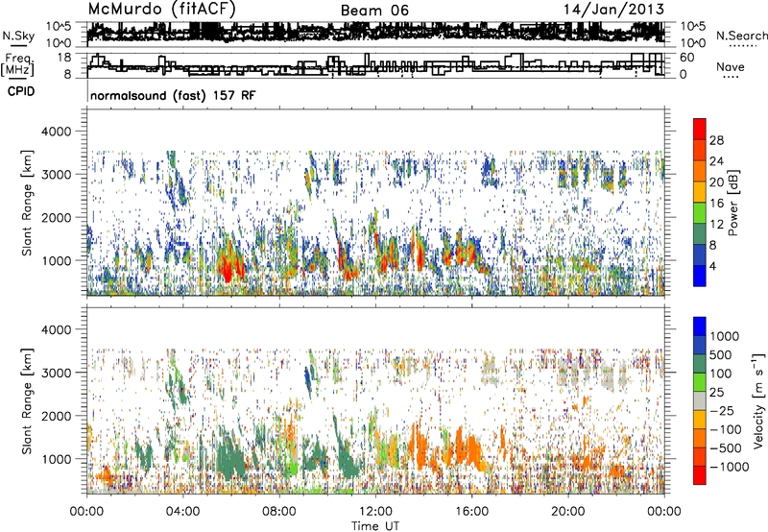Click the 20:00 time tick label

coord(567,512)
